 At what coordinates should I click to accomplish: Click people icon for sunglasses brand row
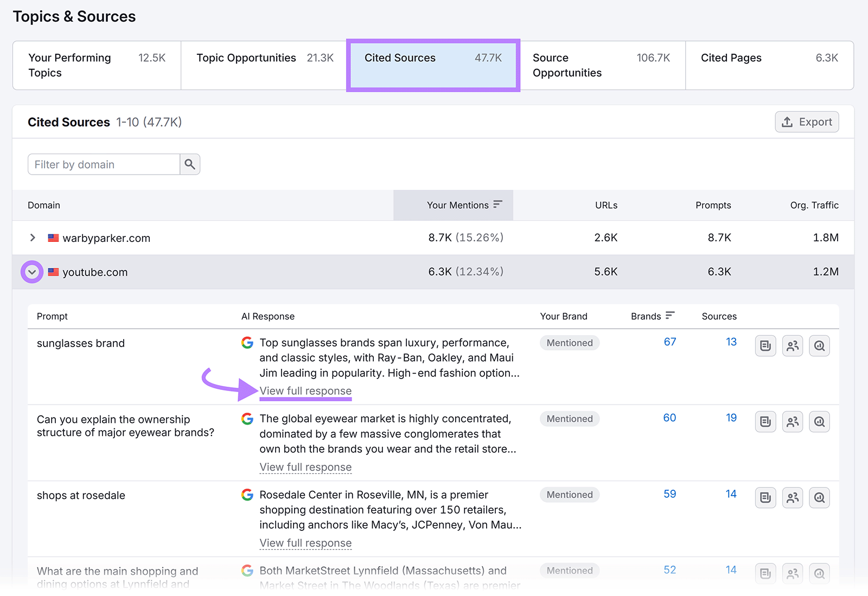tap(793, 346)
